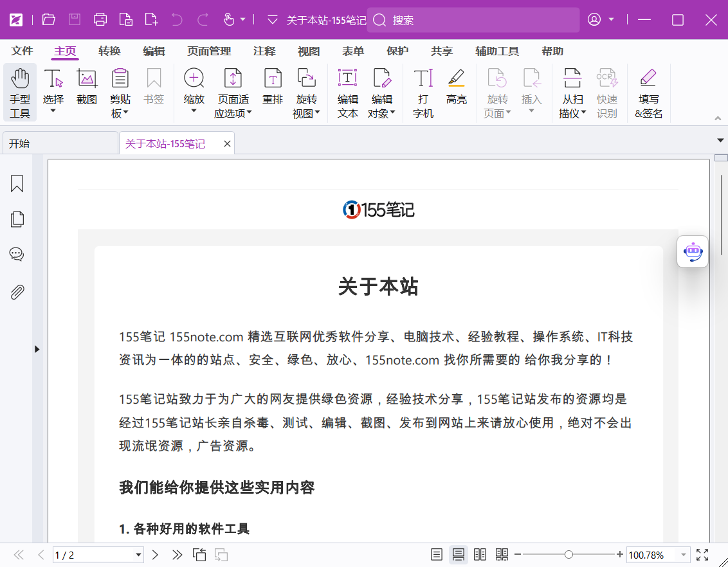Image resolution: width=728 pixels, height=567 pixels.
Task: Select the Hand tool (手型工具)
Action: [x=20, y=92]
